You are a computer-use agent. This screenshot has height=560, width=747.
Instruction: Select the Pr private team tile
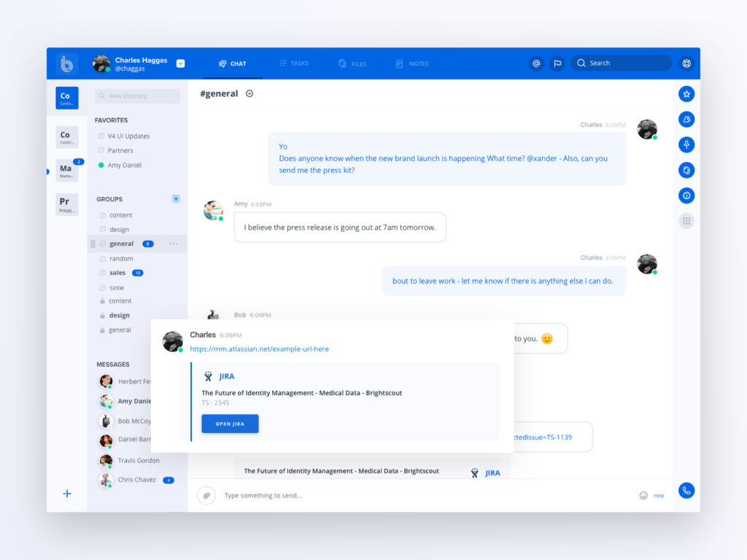66,204
